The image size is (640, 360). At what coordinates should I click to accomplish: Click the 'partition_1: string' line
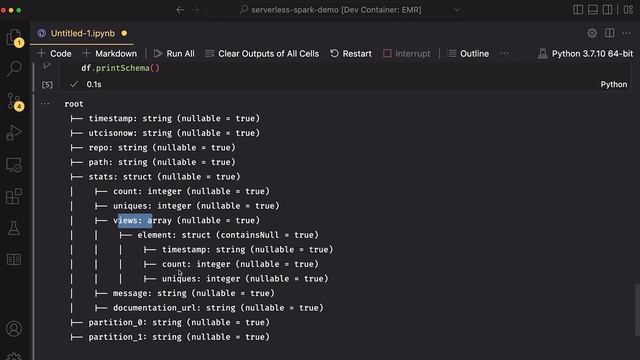click(170, 337)
